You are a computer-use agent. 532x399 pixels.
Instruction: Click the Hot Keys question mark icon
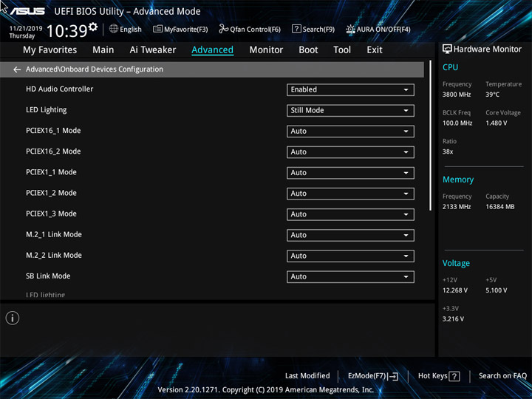click(x=454, y=376)
